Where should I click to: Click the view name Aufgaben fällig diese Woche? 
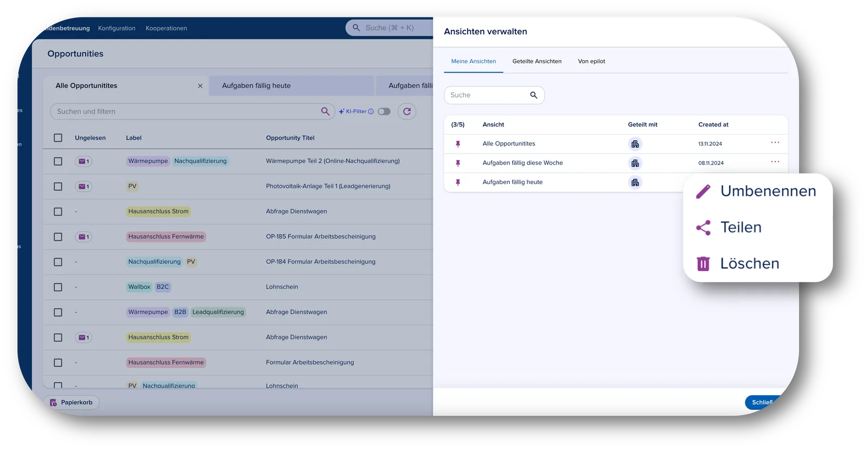[522, 163]
